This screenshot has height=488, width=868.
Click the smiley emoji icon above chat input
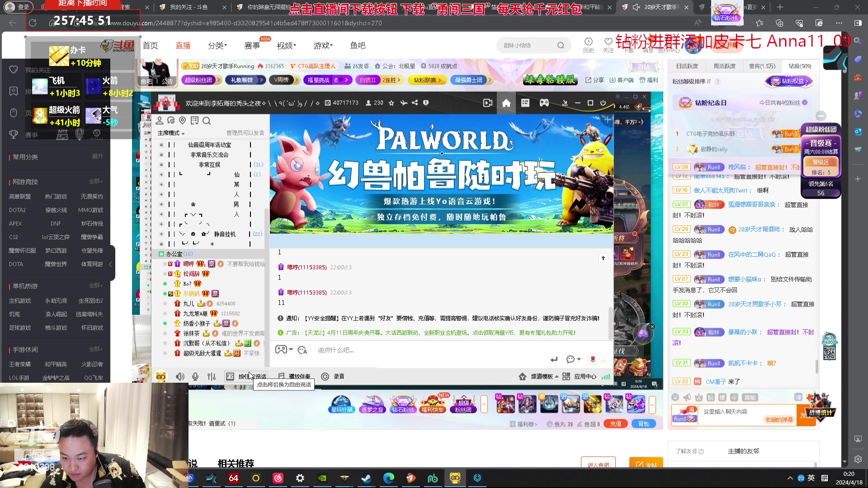675,397
